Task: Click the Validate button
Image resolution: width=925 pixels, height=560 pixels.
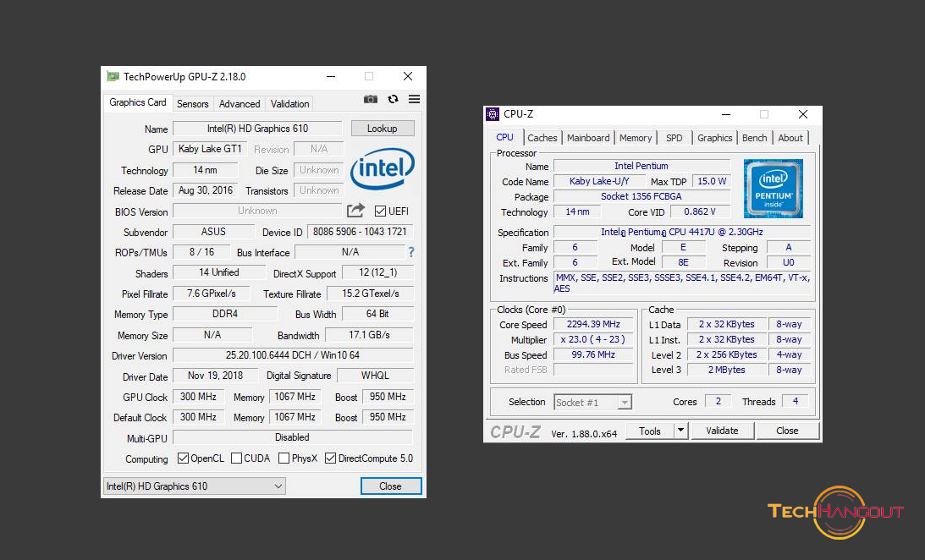Action: coord(722,431)
